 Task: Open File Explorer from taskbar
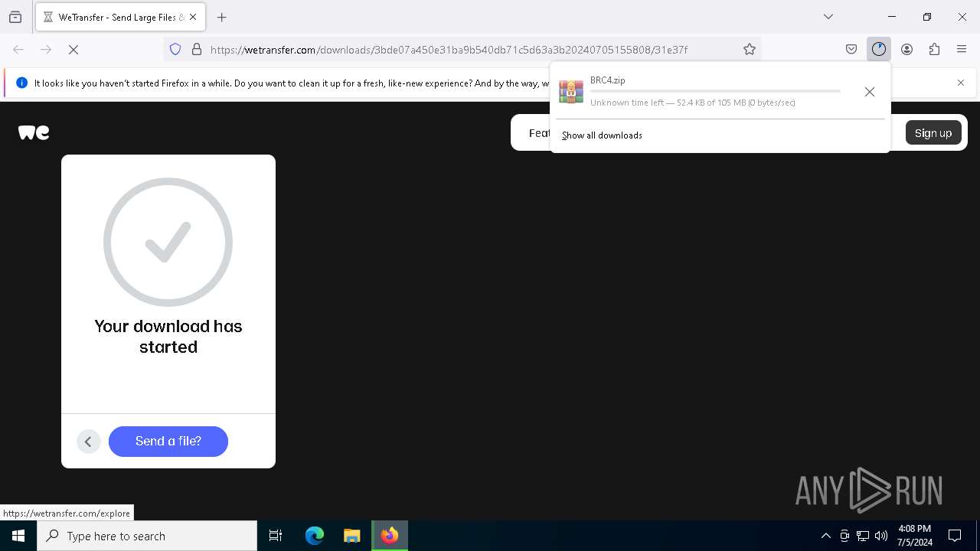[351, 536]
